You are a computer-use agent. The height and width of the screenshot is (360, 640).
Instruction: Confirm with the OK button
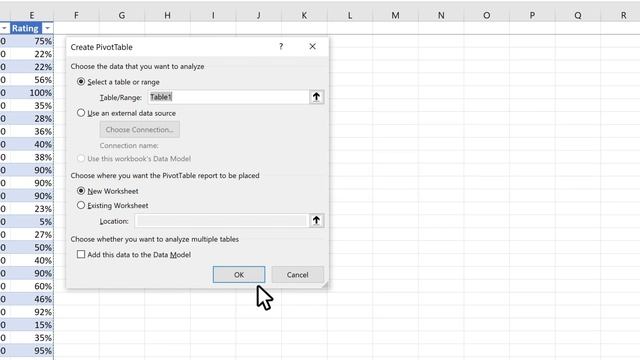point(239,275)
